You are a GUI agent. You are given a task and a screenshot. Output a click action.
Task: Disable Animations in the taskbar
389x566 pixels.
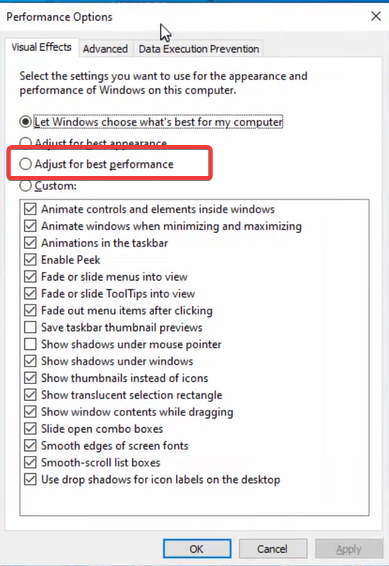(30, 243)
